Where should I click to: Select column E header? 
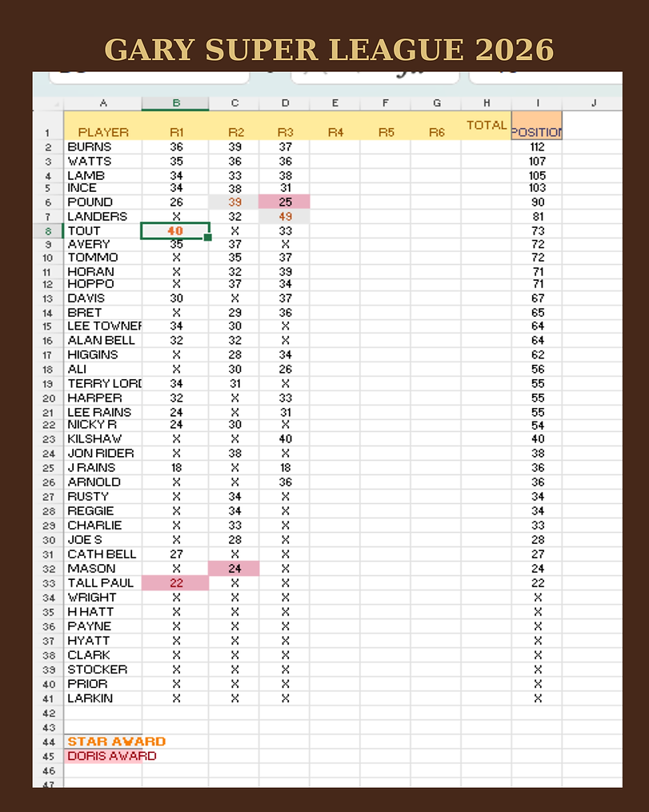pyautogui.click(x=335, y=103)
